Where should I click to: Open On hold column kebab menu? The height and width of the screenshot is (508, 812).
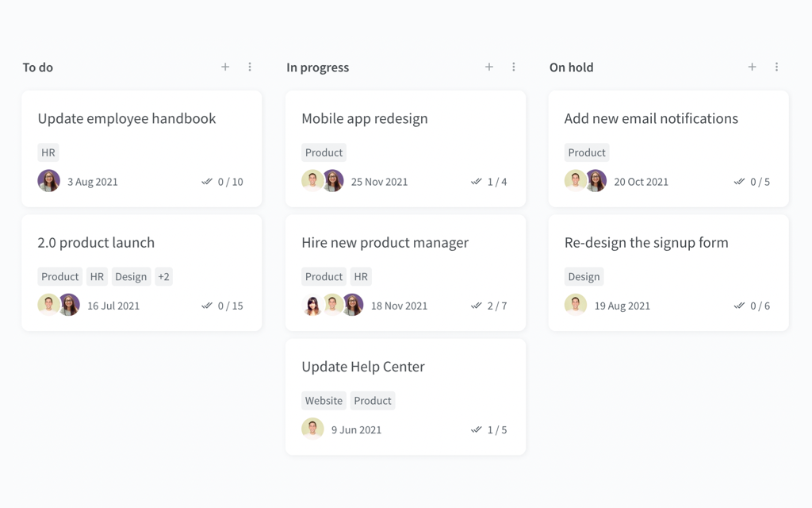point(776,67)
